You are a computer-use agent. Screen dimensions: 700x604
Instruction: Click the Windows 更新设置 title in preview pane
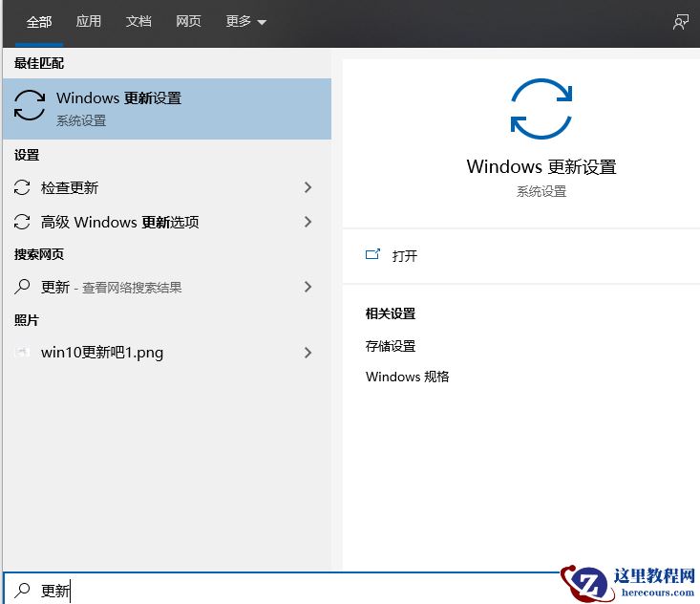(x=541, y=166)
